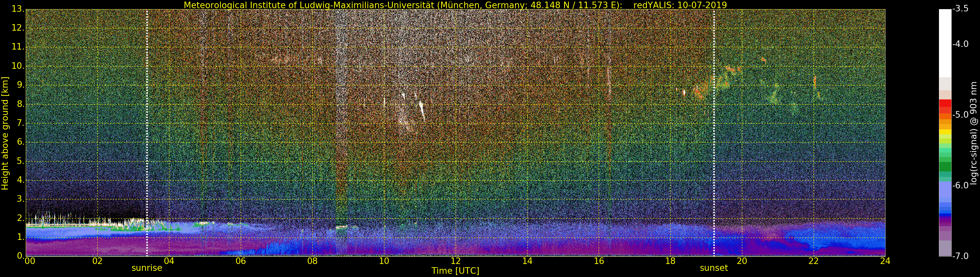Screen dimensions: 980x277
Task: Click time tick label '18'
Action: pos(670,261)
